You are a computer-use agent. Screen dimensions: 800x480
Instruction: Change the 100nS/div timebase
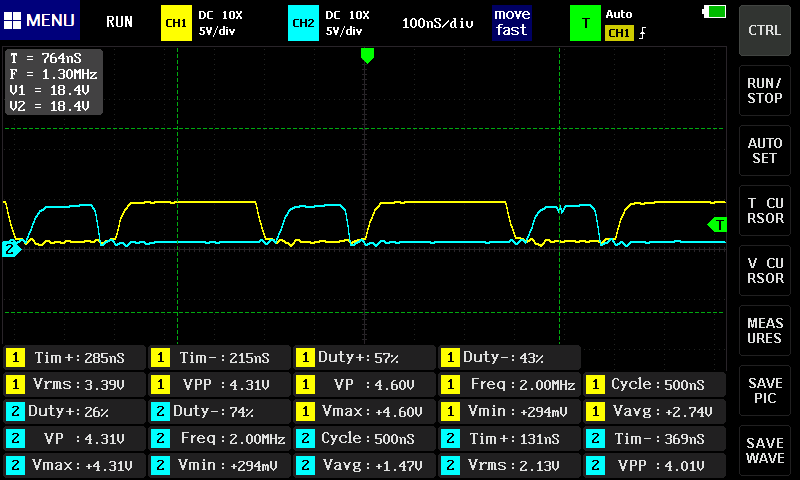pyautogui.click(x=437, y=23)
